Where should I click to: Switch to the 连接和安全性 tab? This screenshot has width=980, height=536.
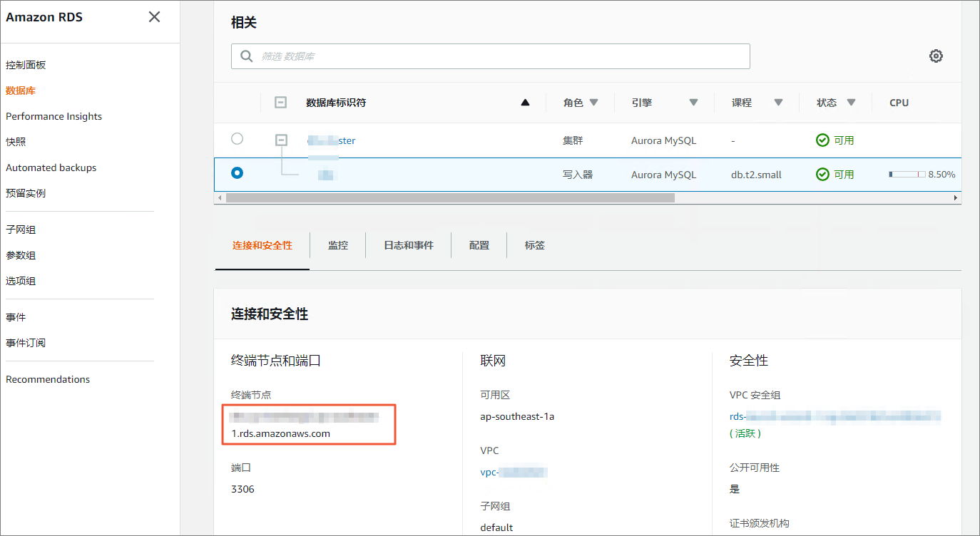[x=262, y=245]
